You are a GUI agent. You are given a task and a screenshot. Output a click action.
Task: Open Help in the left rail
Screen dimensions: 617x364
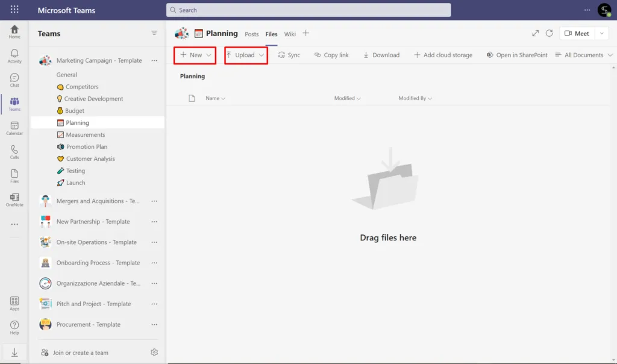click(14, 327)
